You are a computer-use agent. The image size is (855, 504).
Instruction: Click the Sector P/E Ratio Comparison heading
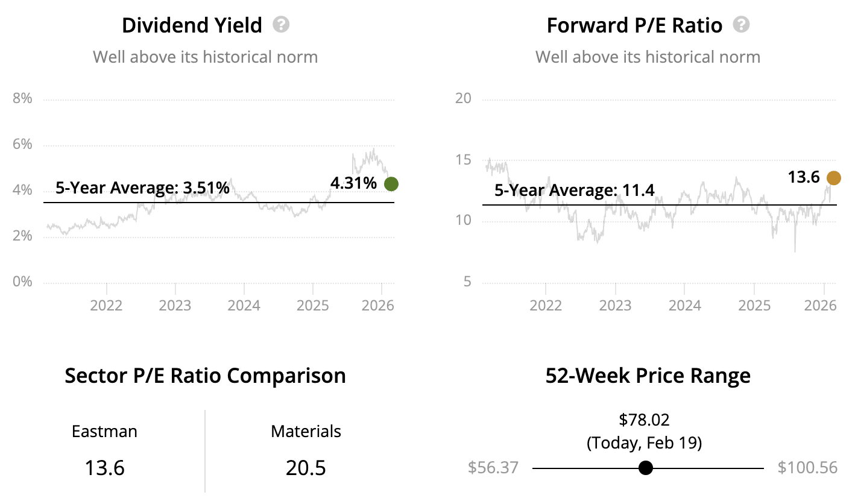tap(205, 376)
